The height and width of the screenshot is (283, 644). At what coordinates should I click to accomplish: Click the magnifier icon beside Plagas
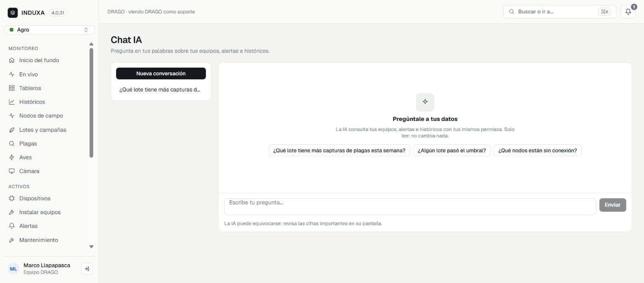(12, 144)
